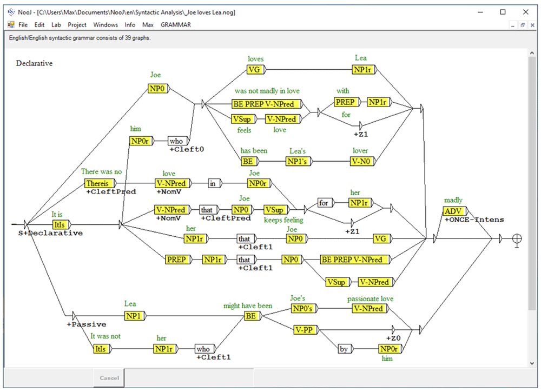541x392 pixels.
Task: Click the vertical scrollbar up arrow
Action: click(x=532, y=53)
